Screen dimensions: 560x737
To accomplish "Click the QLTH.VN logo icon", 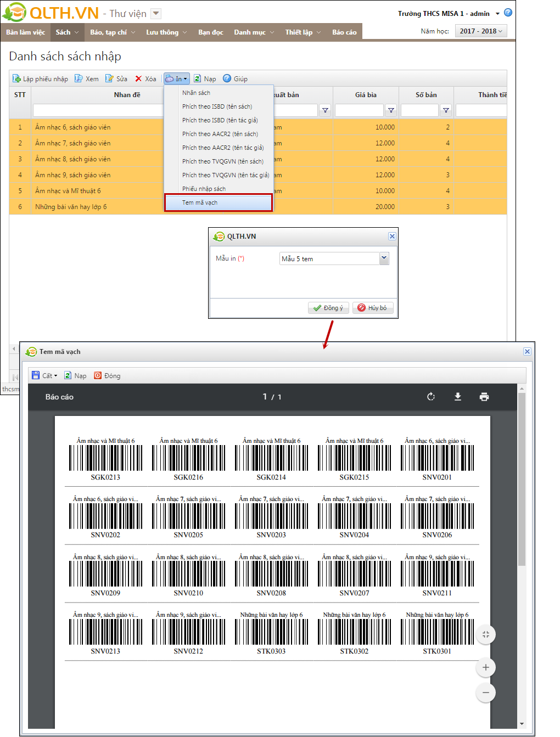I will [x=14, y=12].
